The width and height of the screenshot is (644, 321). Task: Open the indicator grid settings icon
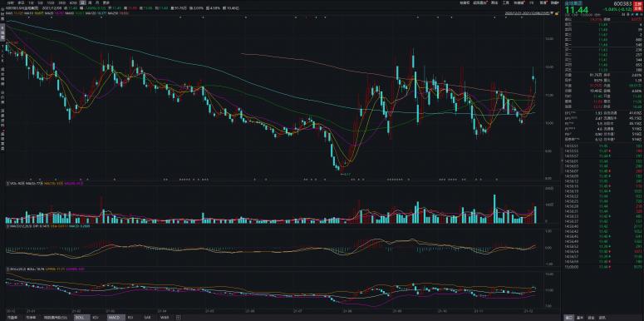[178, 318]
